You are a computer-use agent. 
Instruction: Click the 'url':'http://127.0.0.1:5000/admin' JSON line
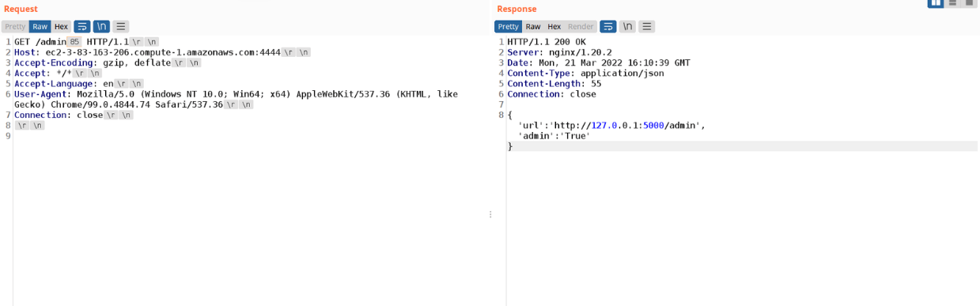(611, 125)
